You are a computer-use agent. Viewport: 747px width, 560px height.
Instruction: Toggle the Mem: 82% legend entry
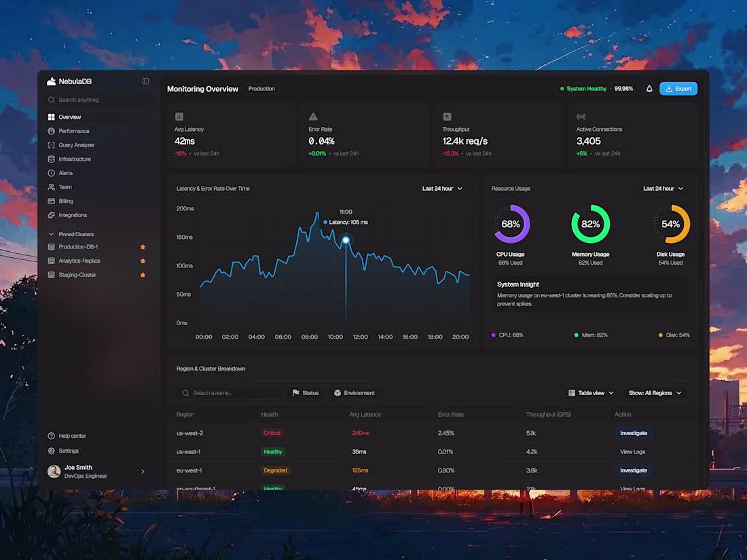591,335
